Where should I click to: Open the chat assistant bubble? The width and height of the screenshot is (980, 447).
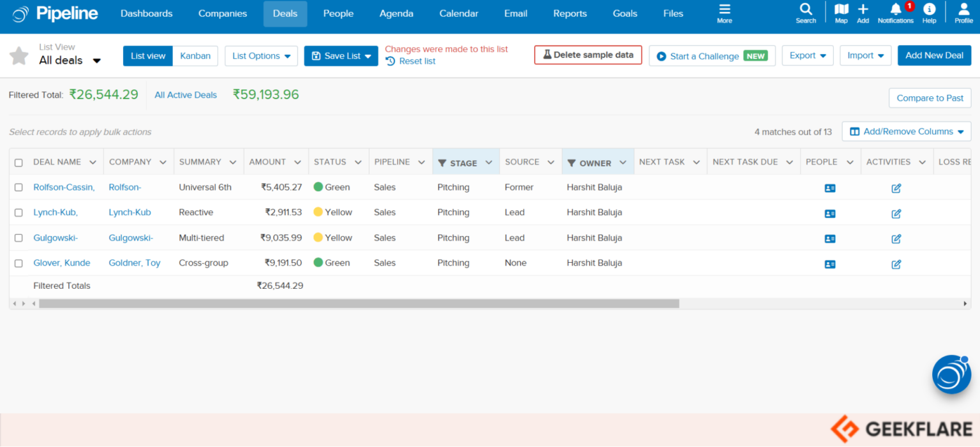951,374
